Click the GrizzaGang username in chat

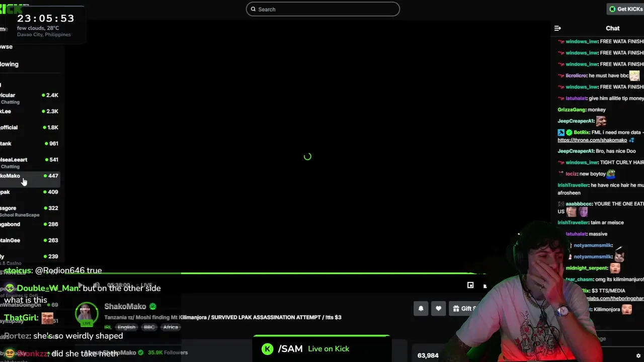tap(572, 110)
